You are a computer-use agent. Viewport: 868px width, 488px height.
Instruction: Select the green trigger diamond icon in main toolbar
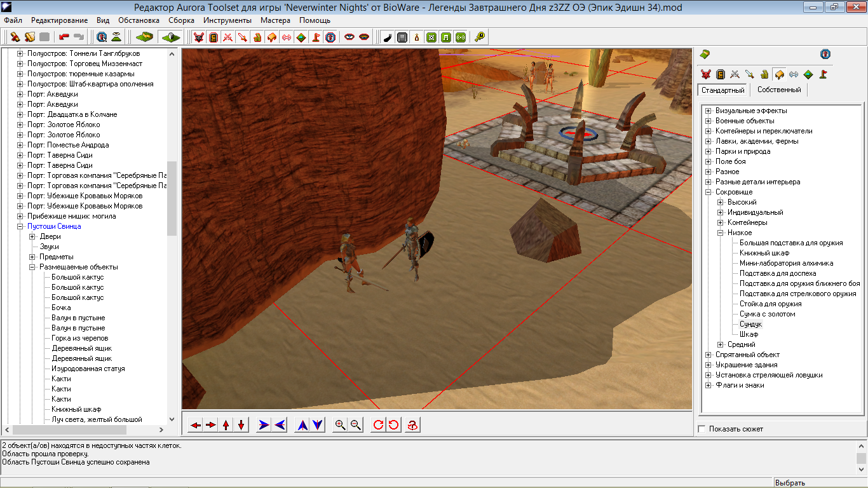(x=301, y=37)
